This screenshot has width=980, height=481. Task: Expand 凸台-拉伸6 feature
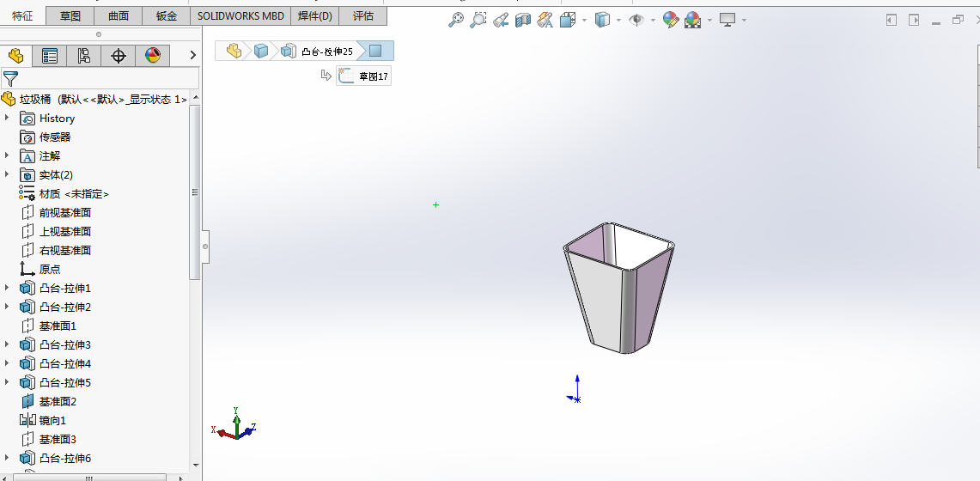(7, 457)
